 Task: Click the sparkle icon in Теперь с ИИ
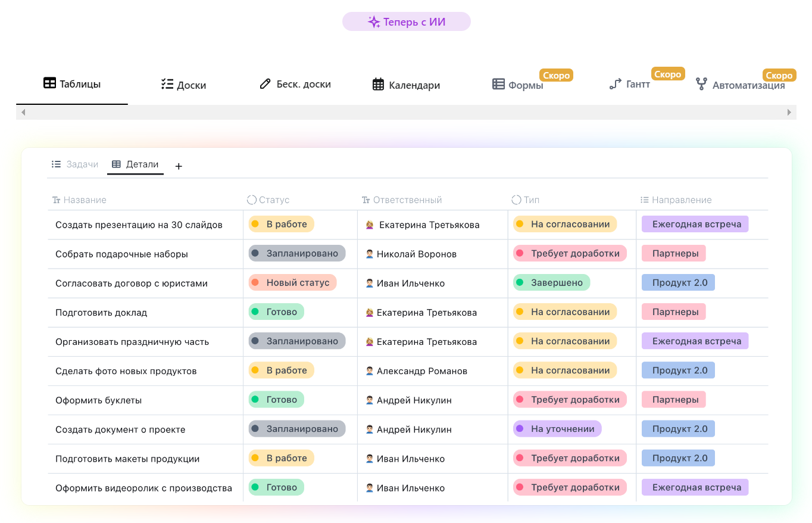point(374,22)
